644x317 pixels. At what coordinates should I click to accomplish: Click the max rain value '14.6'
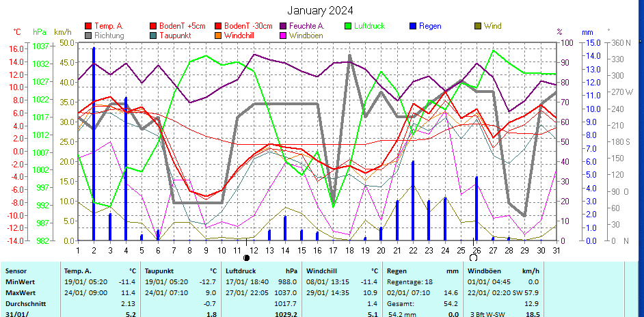[x=453, y=293]
